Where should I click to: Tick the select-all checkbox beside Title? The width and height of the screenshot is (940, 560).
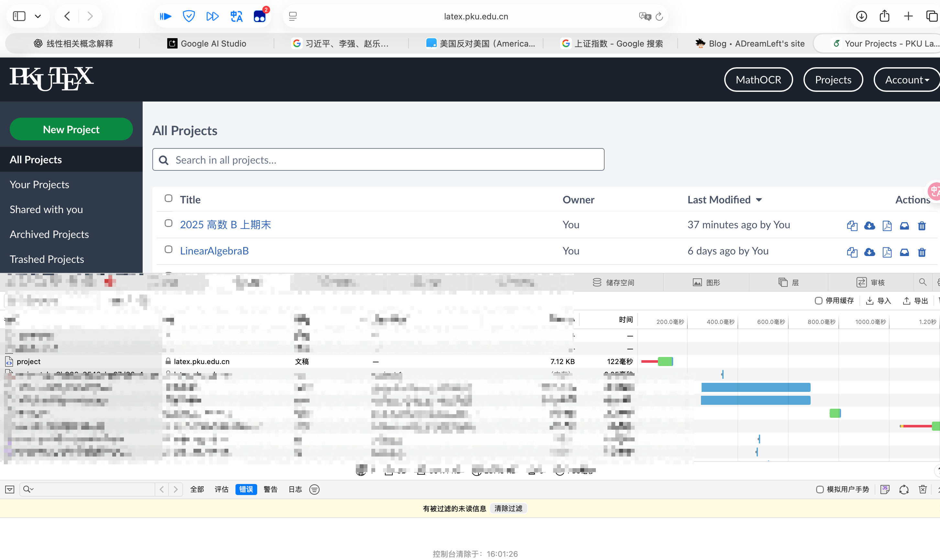click(x=169, y=199)
